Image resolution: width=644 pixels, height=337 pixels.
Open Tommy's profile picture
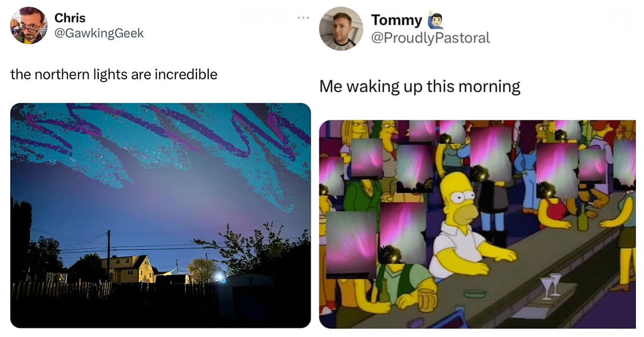pyautogui.click(x=341, y=29)
